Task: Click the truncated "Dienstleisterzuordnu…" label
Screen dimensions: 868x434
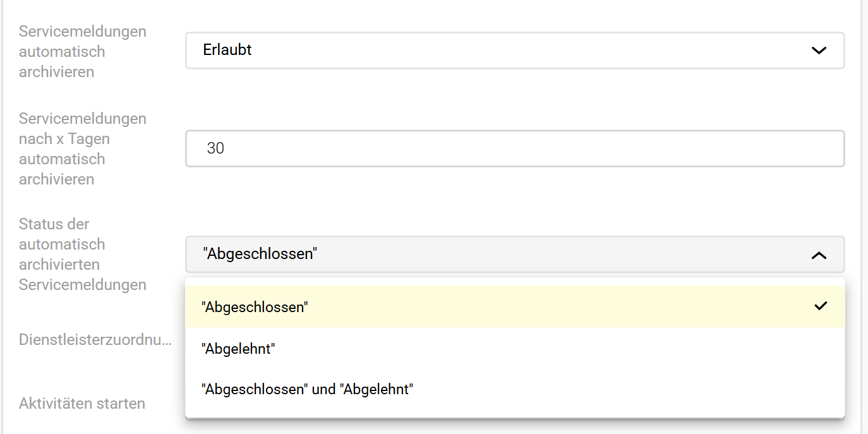Action: pyautogui.click(x=95, y=340)
